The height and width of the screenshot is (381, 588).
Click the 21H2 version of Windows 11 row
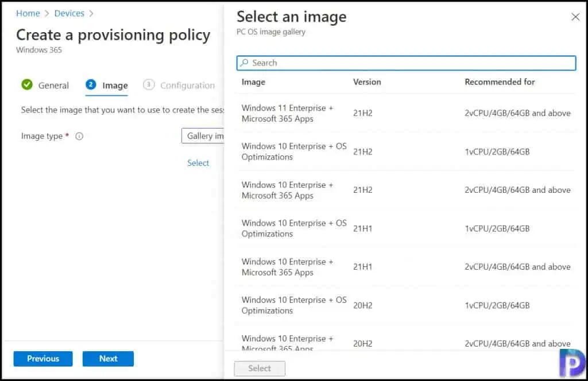(363, 113)
